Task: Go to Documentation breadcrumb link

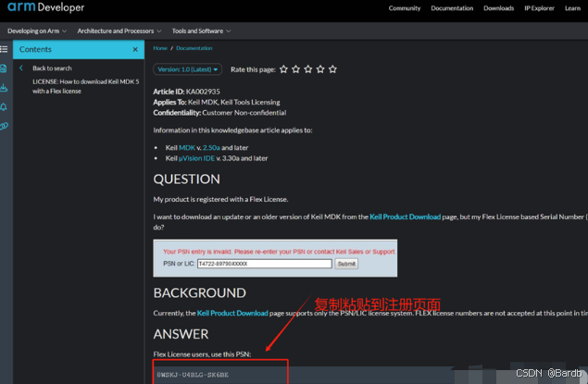Action: click(x=194, y=48)
